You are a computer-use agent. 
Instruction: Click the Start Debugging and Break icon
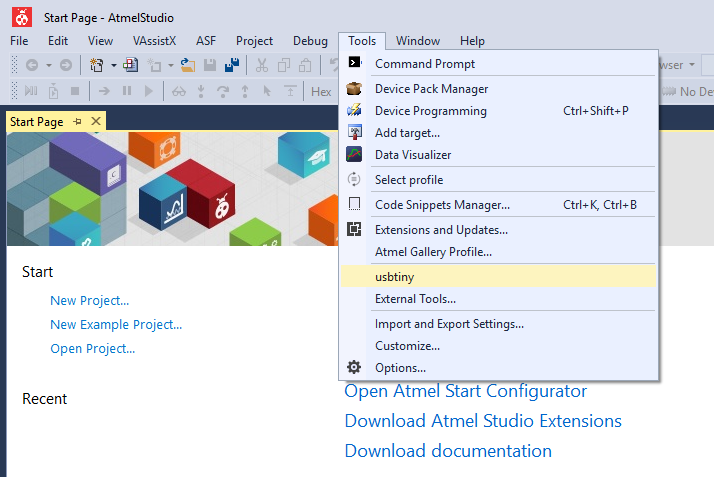[31, 91]
